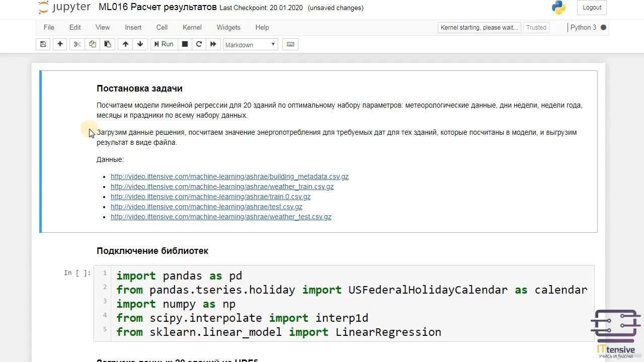Screen dimensions: 644x362
Task: Click the 'import pandas as pd' line
Action: [179, 276]
